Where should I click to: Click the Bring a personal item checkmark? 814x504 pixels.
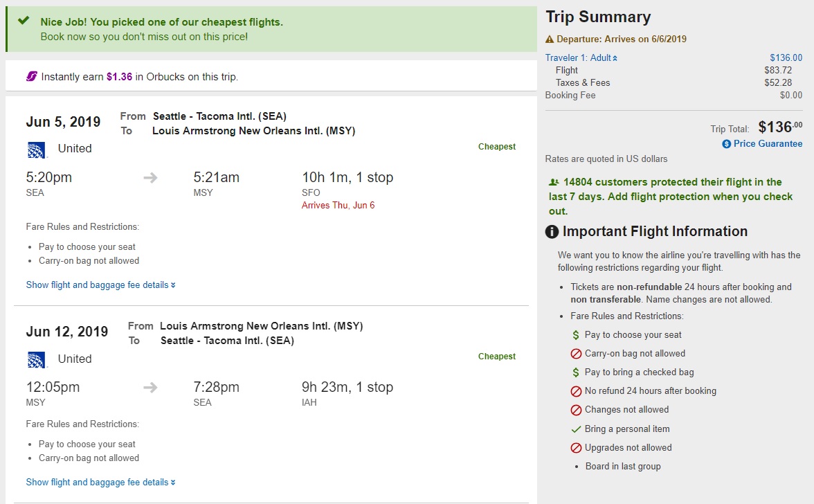pyautogui.click(x=576, y=429)
